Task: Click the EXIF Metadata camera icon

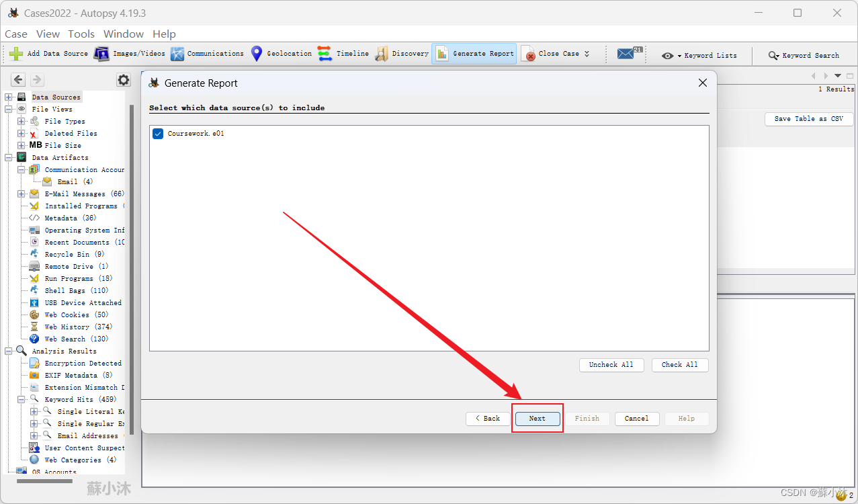Action: (34, 376)
